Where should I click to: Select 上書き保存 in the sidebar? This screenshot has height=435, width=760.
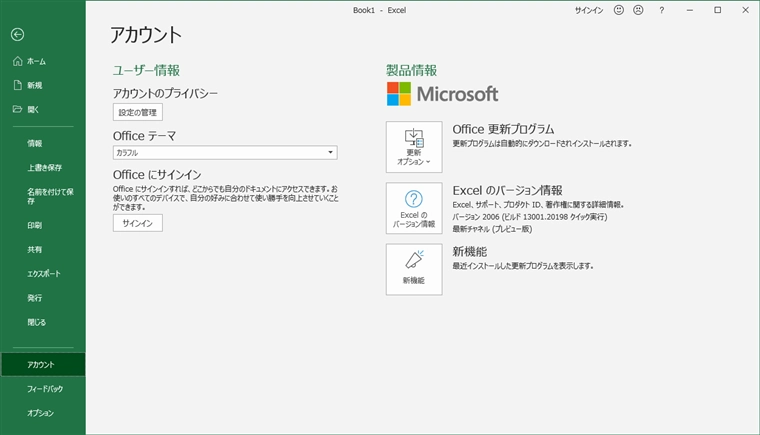[43, 168]
